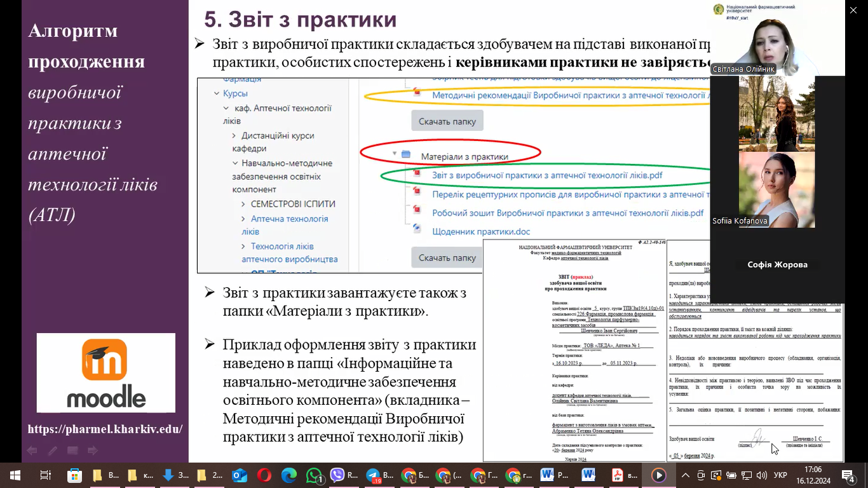Click the lower 'Скачать папку' button
This screenshot has height=488, width=868.
447,258
